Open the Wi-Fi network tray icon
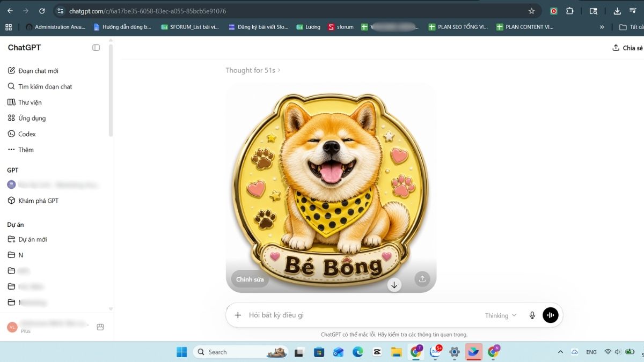This screenshot has width=644, height=362. click(608, 352)
